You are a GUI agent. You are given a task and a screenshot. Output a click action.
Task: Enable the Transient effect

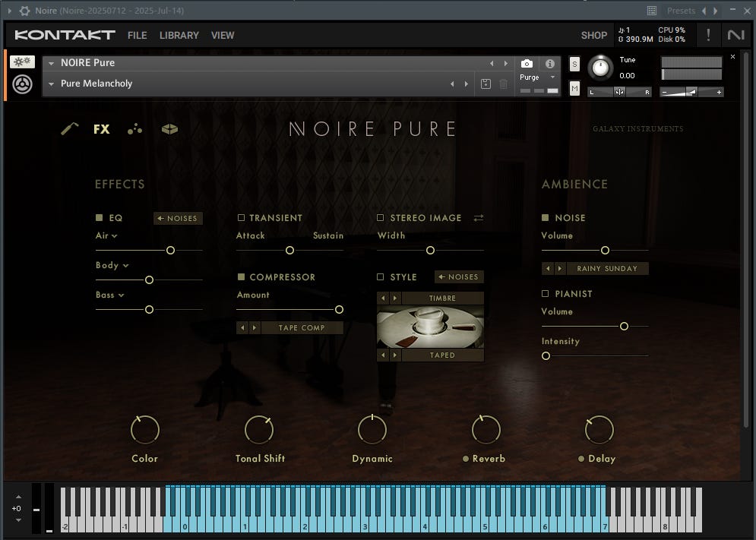pos(241,218)
